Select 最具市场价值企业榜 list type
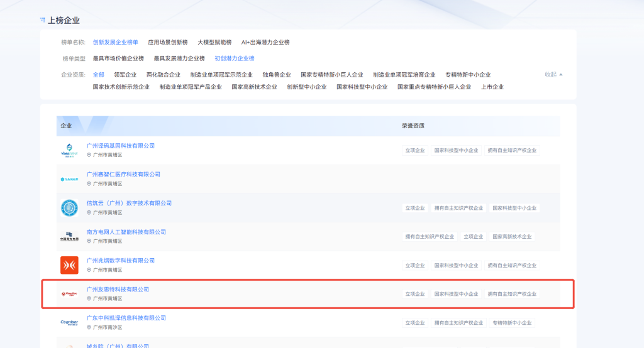The width and height of the screenshot is (644, 348). 118,58
